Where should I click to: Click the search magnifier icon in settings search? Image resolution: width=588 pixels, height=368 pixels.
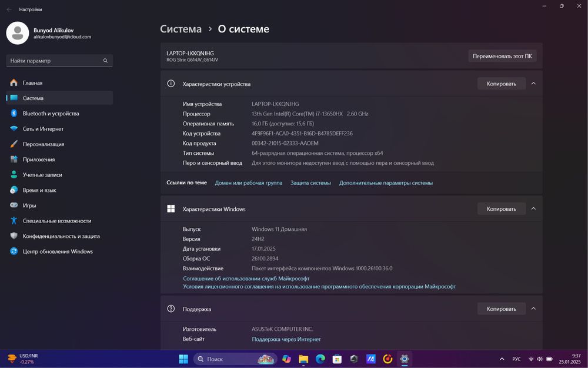coord(105,61)
